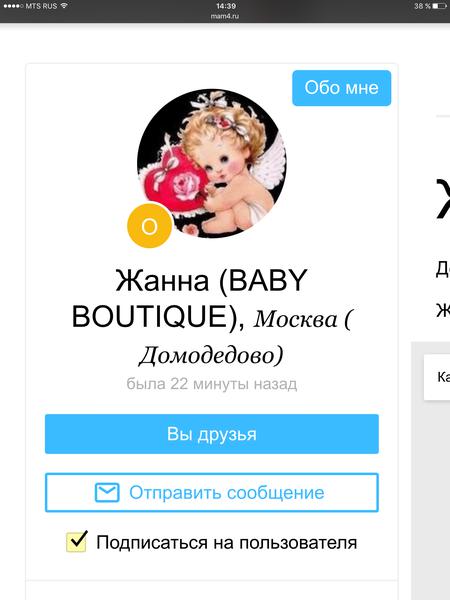Click the "была 22 минуты назад" status text
Viewport: 450px width, 600px height.
(212, 383)
